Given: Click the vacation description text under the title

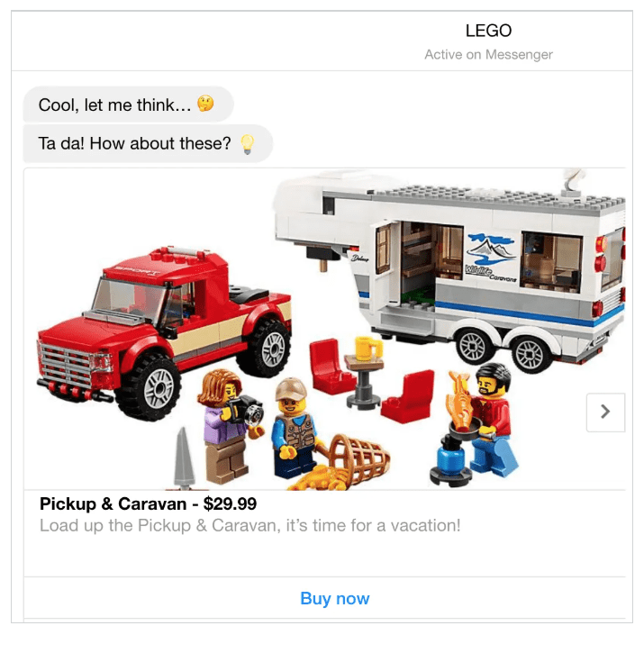Looking at the screenshot, I should (249, 525).
